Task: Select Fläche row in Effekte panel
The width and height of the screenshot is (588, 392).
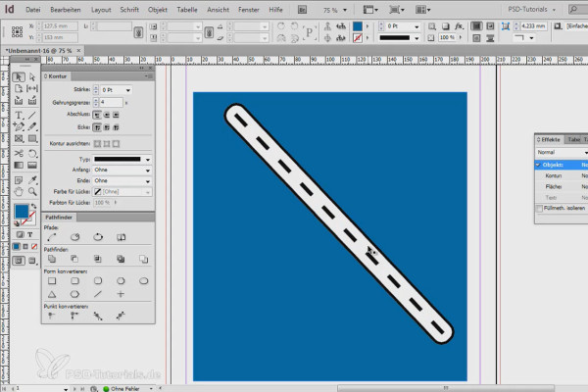Action: [x=562, y=186]
